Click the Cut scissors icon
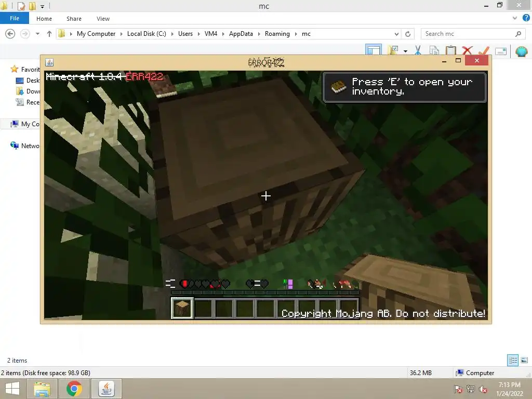Image resolution: width=532 pixels, height=399 pixels. tap(418, 50)
